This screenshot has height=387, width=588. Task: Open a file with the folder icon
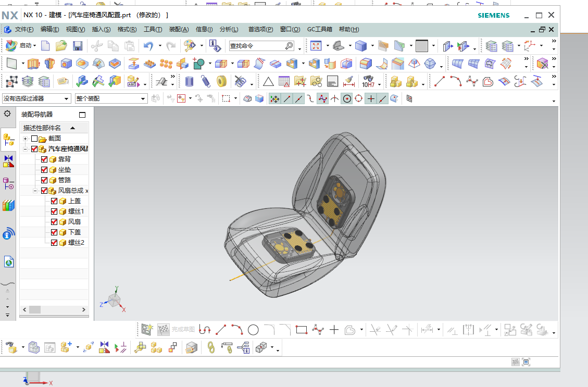(61, 46)
